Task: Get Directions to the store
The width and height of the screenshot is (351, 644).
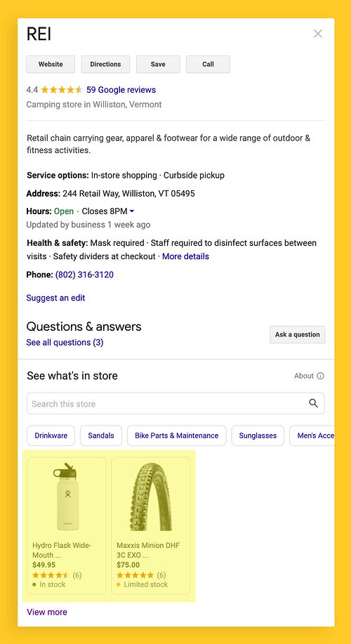Action: 105,65
